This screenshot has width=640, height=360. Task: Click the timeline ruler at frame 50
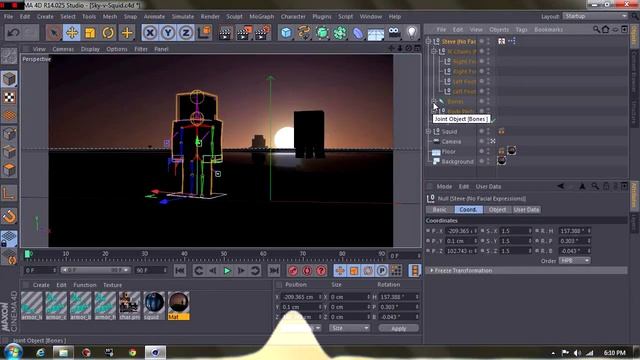pos(224,254)
